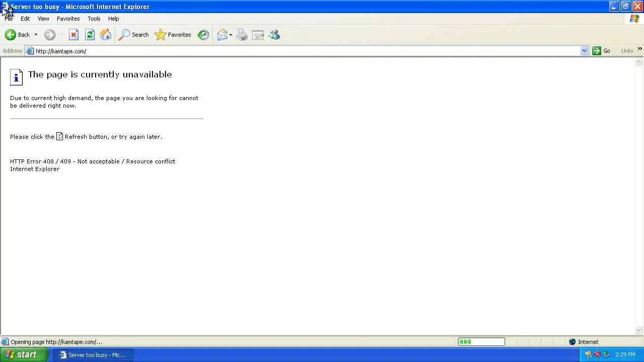Click the scroll up arrow of the page scrollbar
Screen dimensions: 644x362
coord(639,62)
